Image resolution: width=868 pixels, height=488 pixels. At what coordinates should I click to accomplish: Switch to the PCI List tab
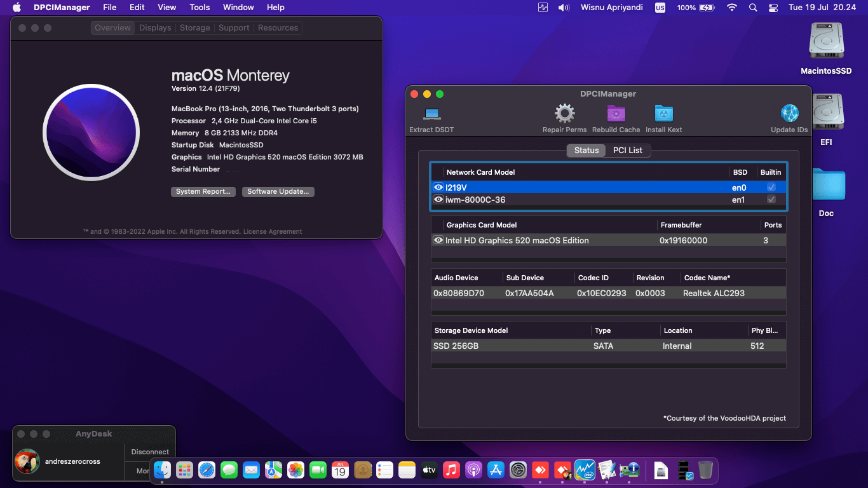coord(628,150)
